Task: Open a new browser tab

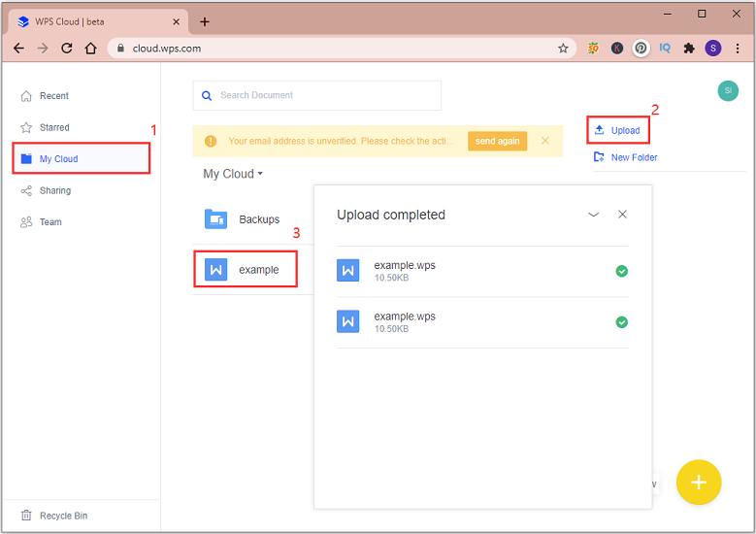Action: coord(205,21)
